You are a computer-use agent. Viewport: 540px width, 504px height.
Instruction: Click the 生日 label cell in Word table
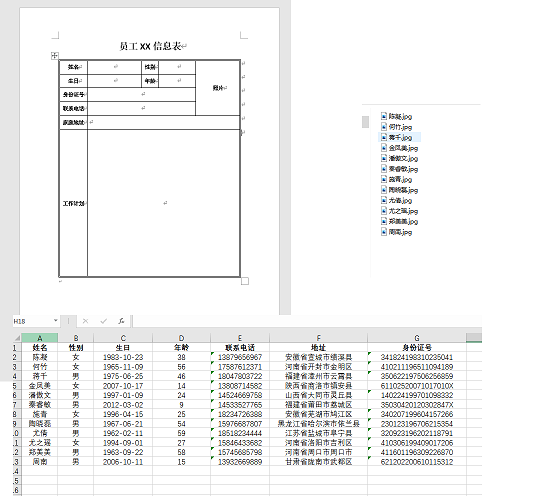[x=73, y=81]
